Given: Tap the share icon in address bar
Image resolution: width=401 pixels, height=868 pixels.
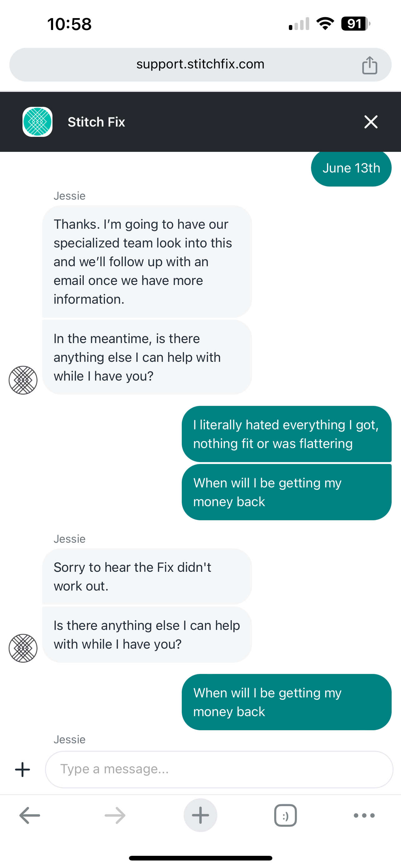Looking at the screenshot, I should point(369,65).
